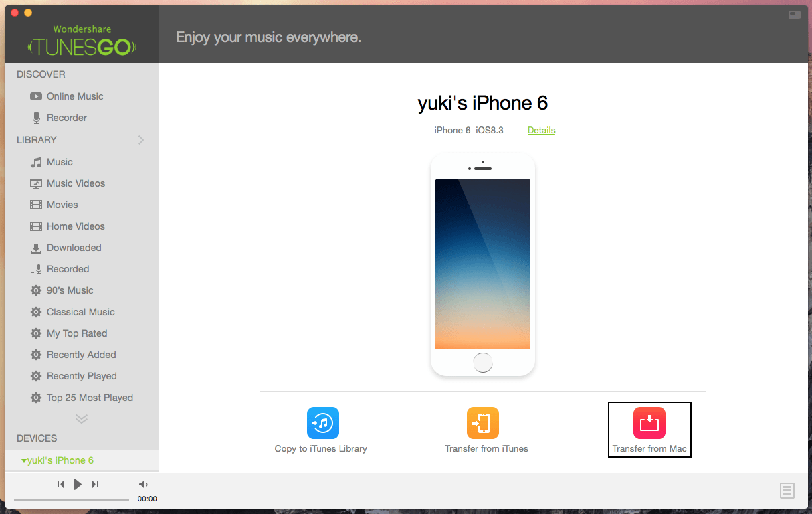Click the DEVICES section header
This screenshot has width=812, height=514.
[37, 438]
